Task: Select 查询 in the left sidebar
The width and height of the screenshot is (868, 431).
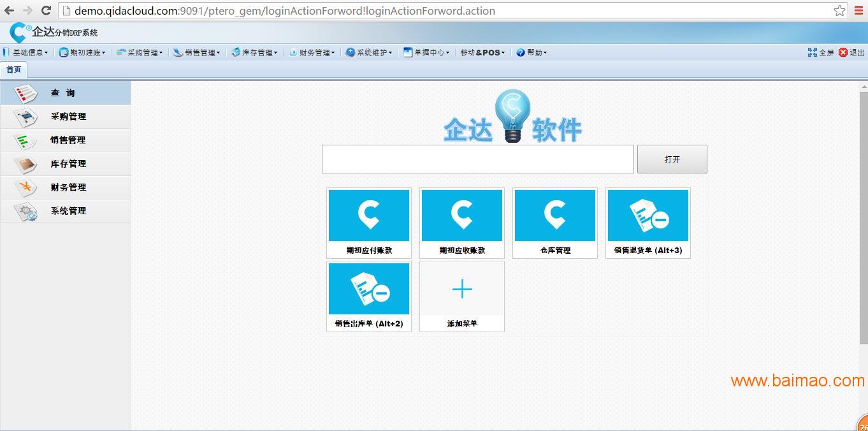Action: [x=64, y=93]
